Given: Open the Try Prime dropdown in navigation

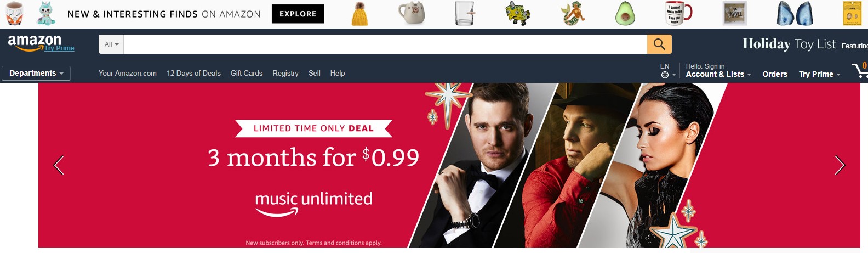Looking at the screenshot, I should [x=819, y=74].
